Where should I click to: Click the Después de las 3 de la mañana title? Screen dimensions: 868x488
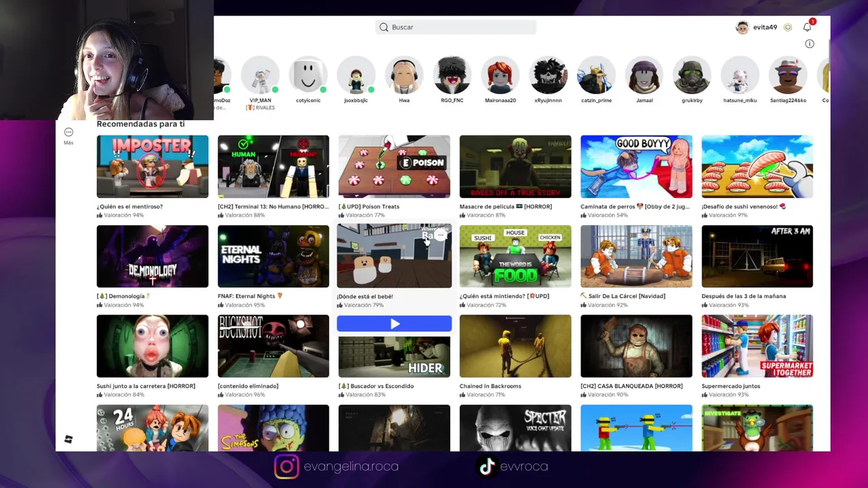(744, 296)
